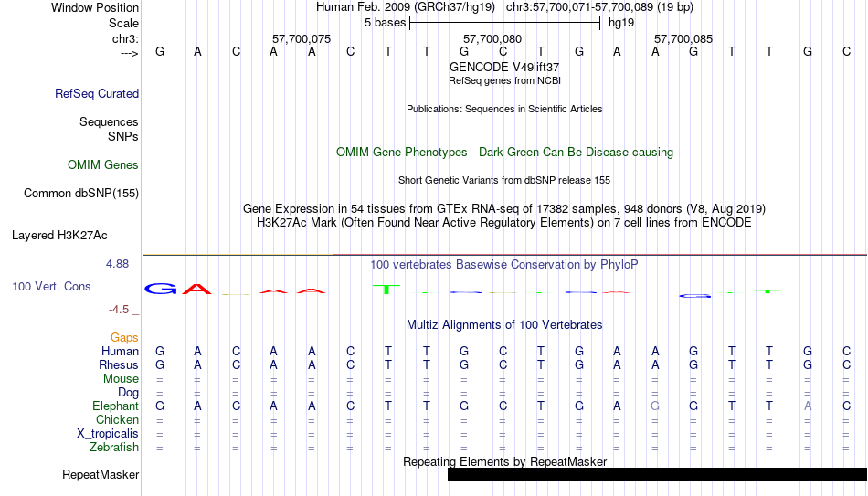Open the 100 Vert. Cons track label
Image resolution: width=868 pixels, height=496 pixels.
(x=51, y=286)
